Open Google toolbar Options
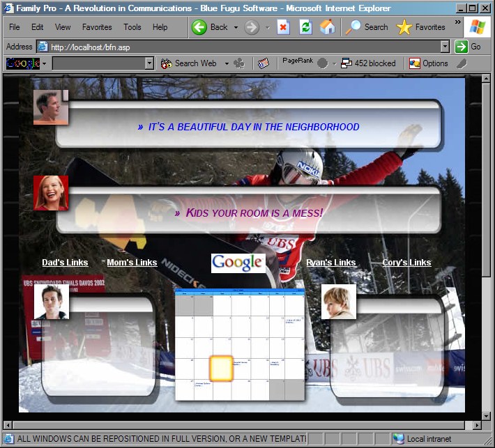This screenshot has width=495, height=448. pyautogui.click(x=428, y=63)
